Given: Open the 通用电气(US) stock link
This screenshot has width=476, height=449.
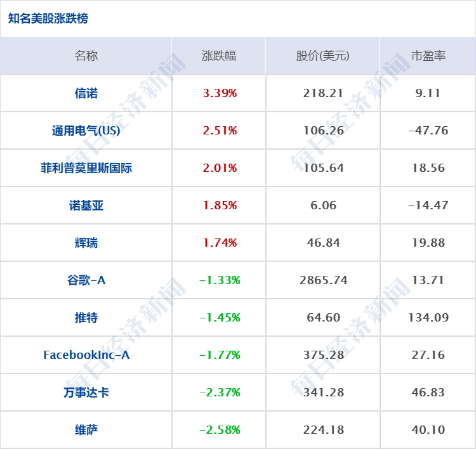Looking at the screenshot, I should click(86, 131).
